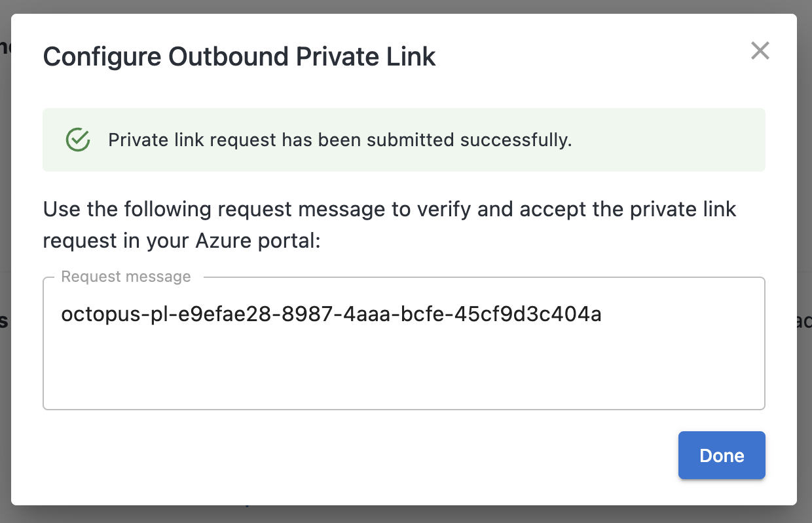
Task: Click the modal dialog header area
Action: tap(403, 56)
